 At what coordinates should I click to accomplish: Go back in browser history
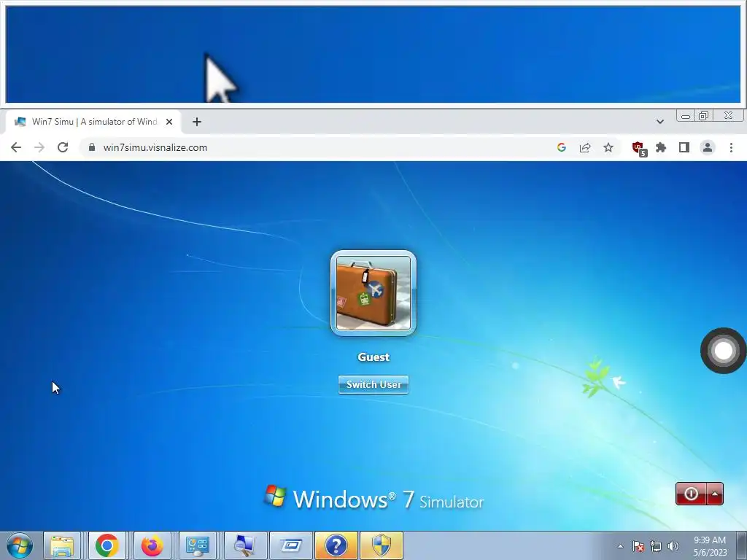16,147
